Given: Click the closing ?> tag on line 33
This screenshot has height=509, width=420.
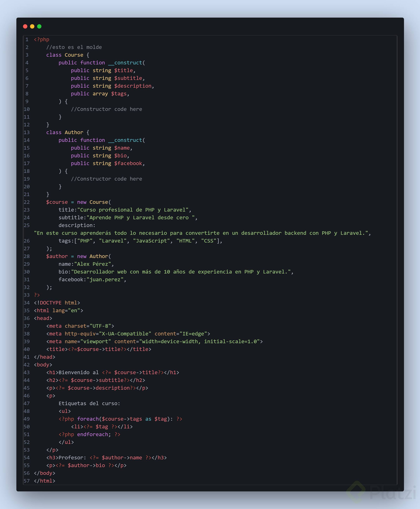Looking at the screenshot, I should [x=37, y=295].
